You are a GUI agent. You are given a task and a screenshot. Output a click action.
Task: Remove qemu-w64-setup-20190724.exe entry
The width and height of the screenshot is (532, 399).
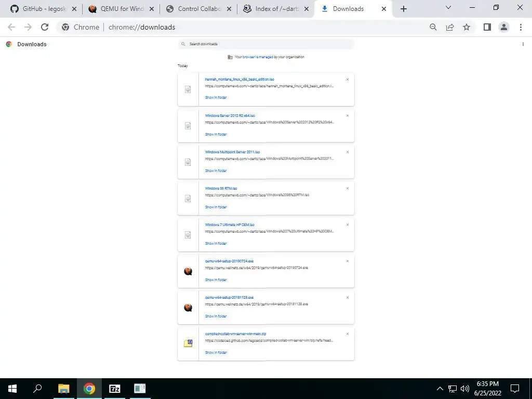348,261
